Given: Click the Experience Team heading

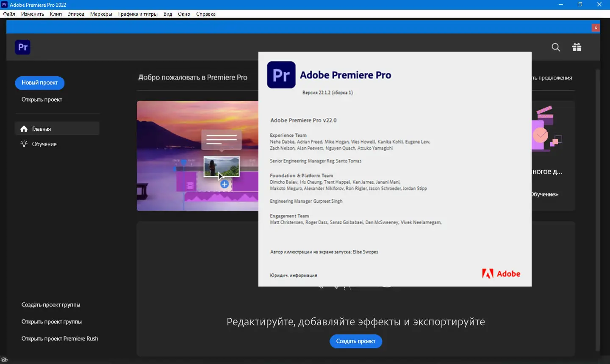Looking at the screenshot, I should click(x=288, y=135).
